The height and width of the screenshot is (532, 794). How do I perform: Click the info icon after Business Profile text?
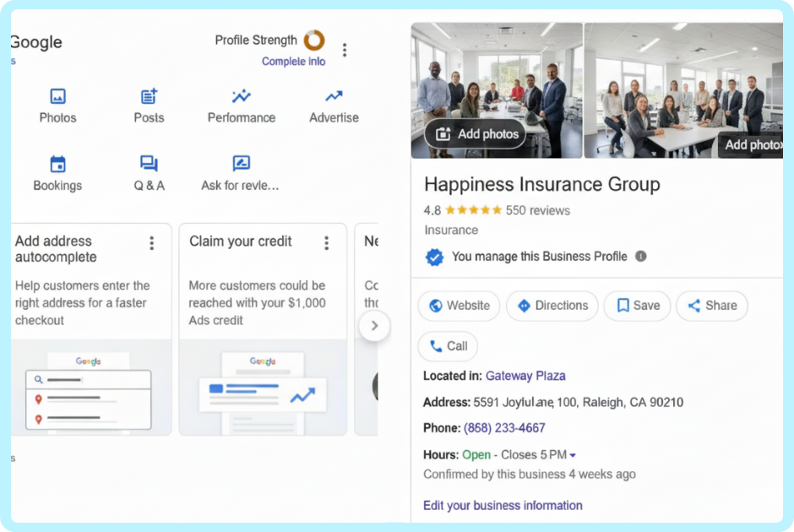pos(640,256)
